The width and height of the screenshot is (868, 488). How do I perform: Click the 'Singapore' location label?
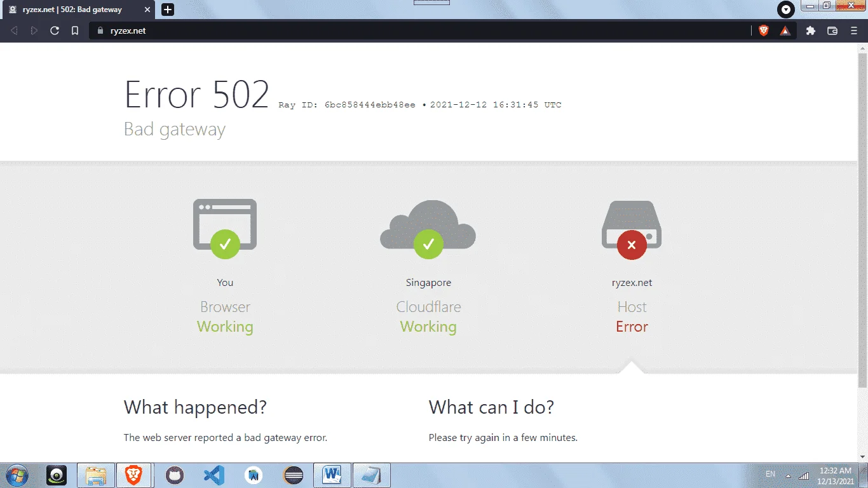click(x=428, y=283)
